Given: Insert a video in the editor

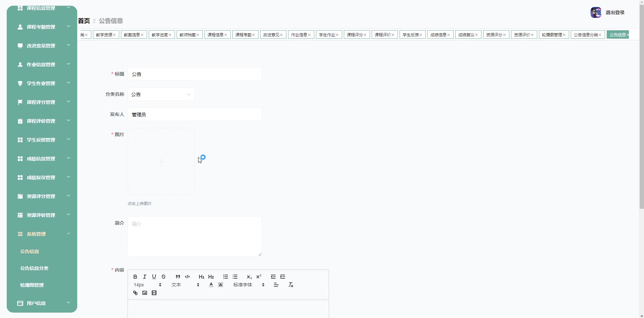Looking at the screenshot, I should 154,293.
